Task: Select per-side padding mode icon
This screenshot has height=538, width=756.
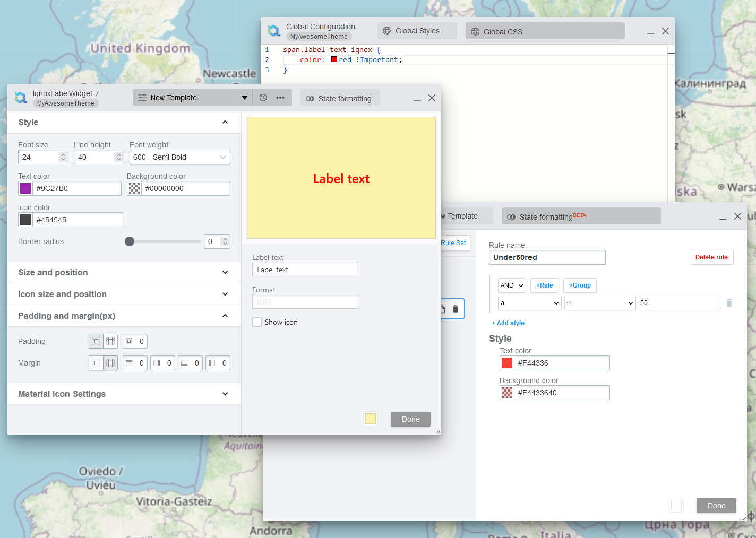Action: tap(110, 341)
